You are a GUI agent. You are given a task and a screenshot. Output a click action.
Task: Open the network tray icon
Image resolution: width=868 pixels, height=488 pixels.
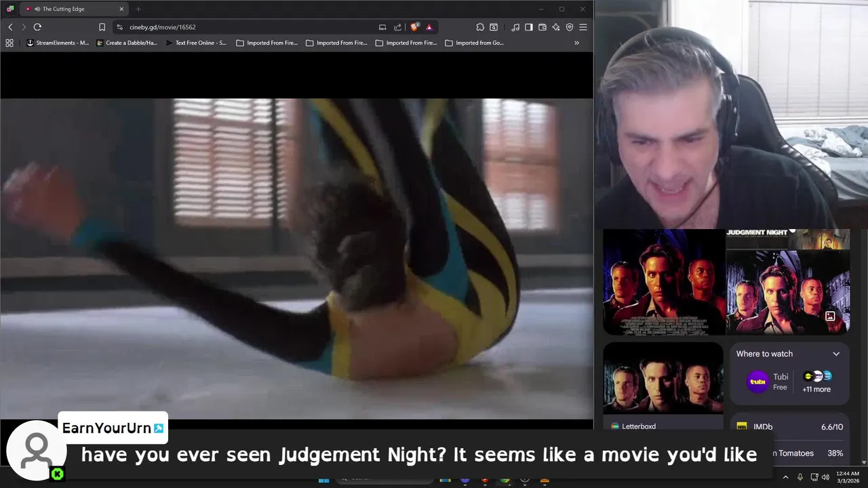[x=814, y=477]
